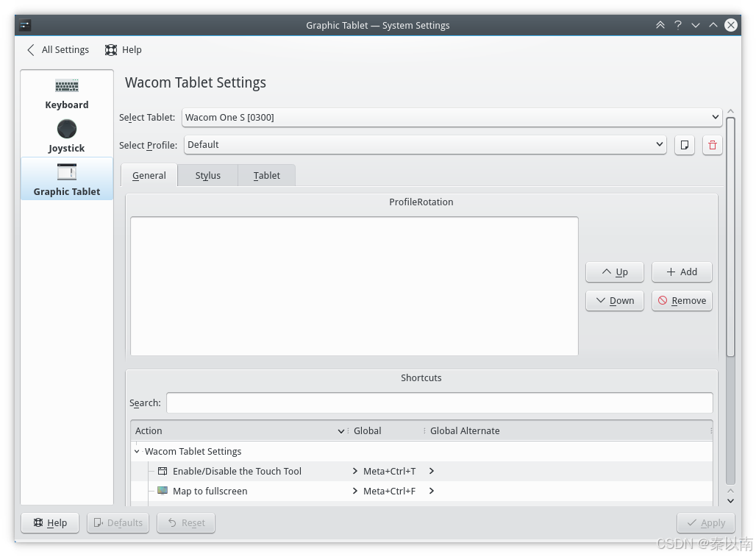Add a profile to the rotation

[x=682, y=272]
